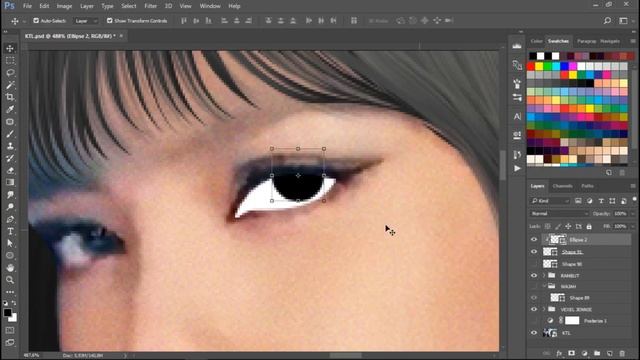
Task: Toggle Quick Mask mode
Action: pyautogui.click(x=10, y=330)
